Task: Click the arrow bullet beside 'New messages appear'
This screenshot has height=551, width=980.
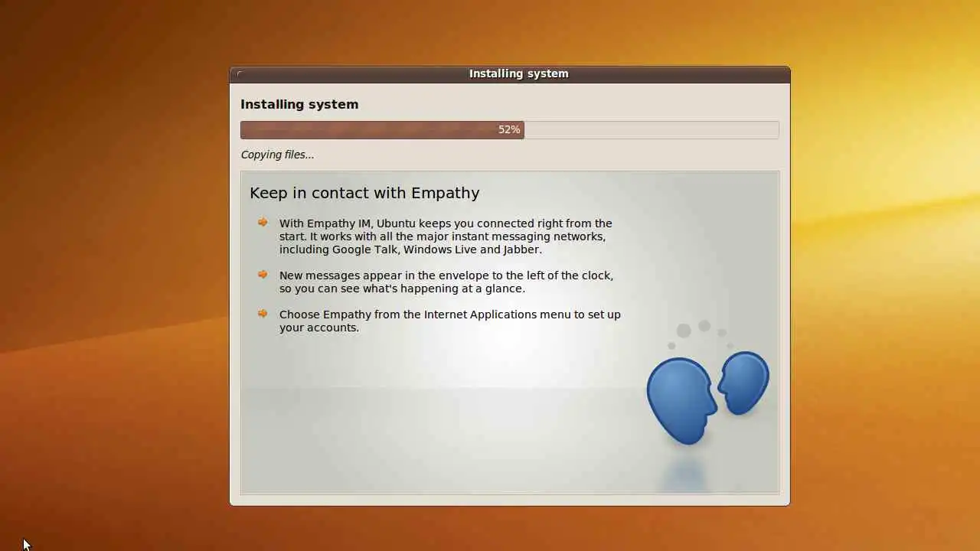Action: (x=263, y=275)
